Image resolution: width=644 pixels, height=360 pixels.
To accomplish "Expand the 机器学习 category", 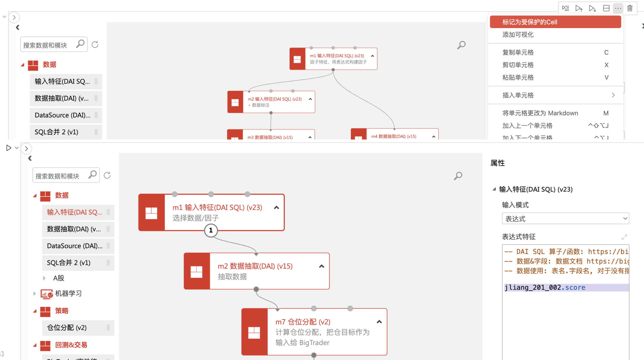I will (35, 294).
